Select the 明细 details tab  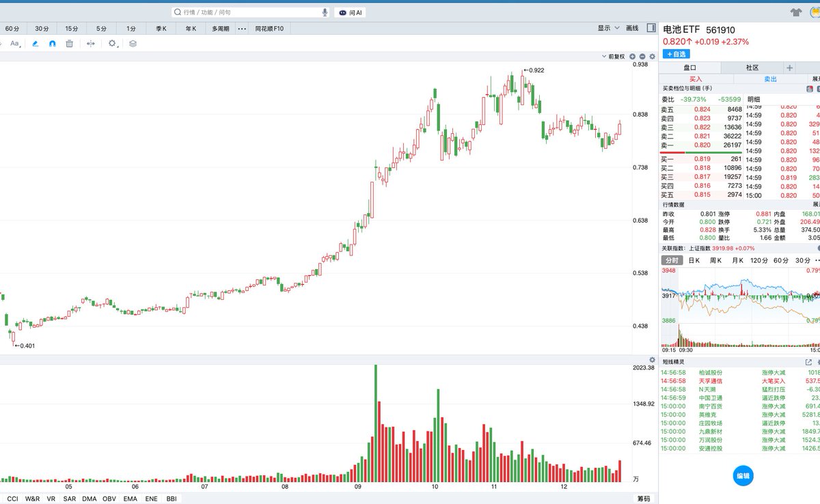pos(754,99)
